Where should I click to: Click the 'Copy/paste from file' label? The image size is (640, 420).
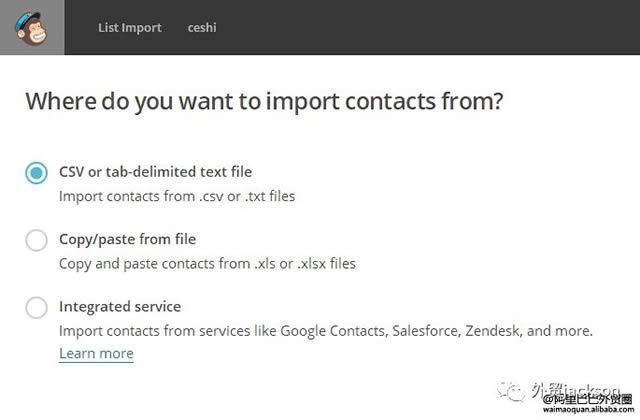coord(127,239)
